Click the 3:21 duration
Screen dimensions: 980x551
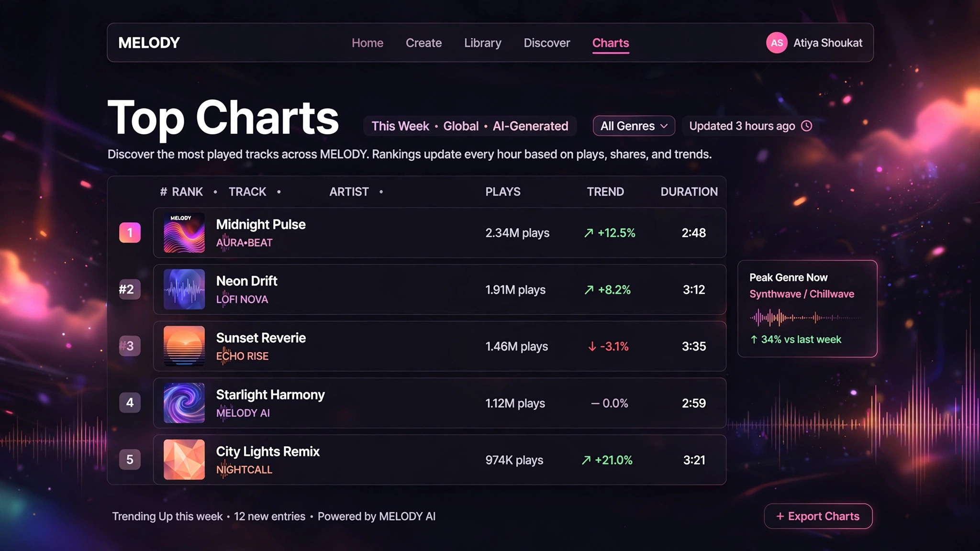click(694, 460)
